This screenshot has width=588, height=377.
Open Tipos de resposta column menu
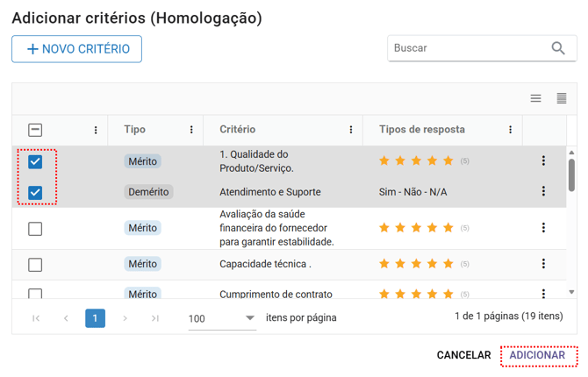[x=510, y=130]
